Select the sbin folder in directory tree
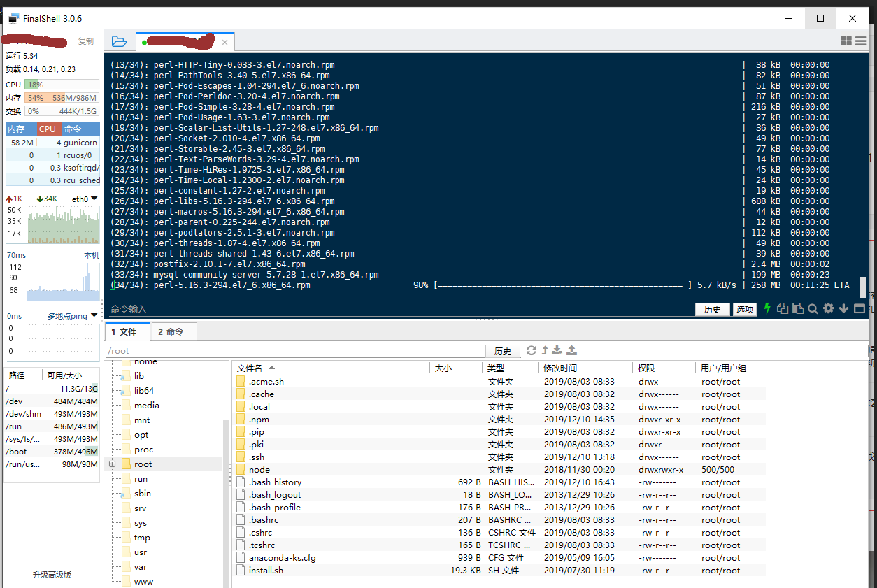The image size is (877, 588). click(x=142, y=494)
